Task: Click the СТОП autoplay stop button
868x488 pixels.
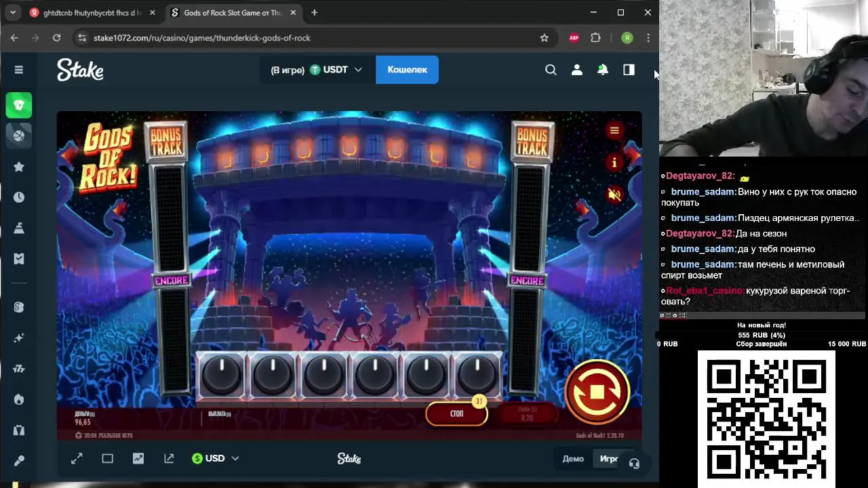Action: coord(457,413)
